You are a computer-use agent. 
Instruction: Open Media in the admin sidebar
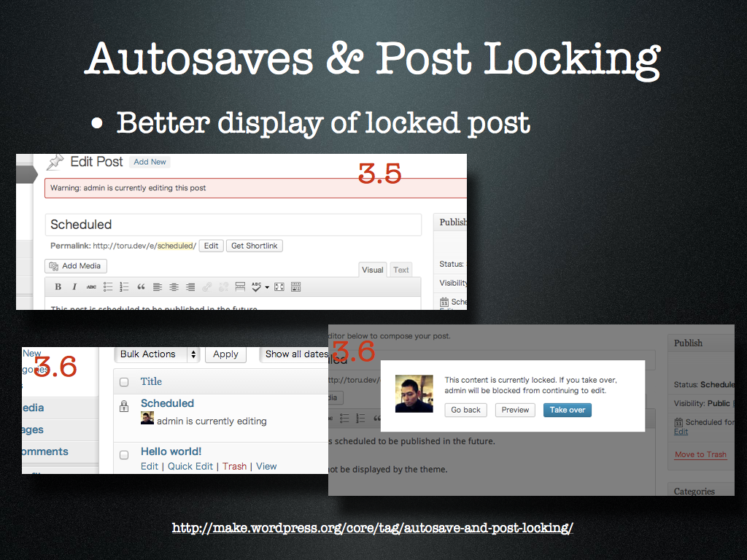(33, 408)
